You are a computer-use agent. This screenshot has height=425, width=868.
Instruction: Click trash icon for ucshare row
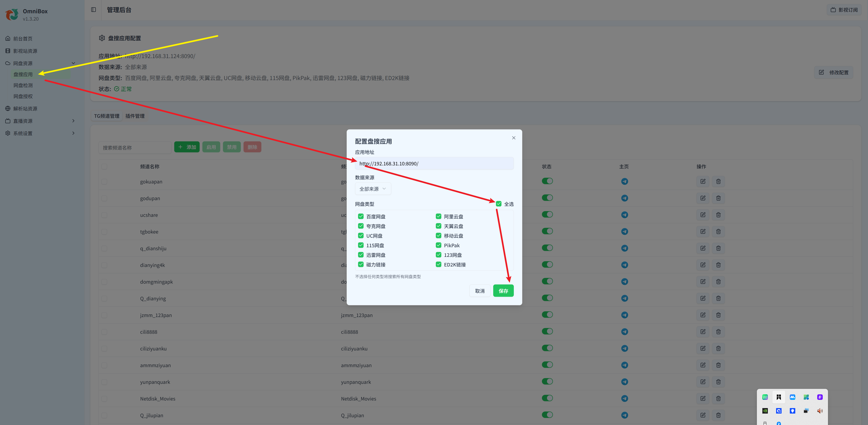pyautogui.click(x=718, y=215)
